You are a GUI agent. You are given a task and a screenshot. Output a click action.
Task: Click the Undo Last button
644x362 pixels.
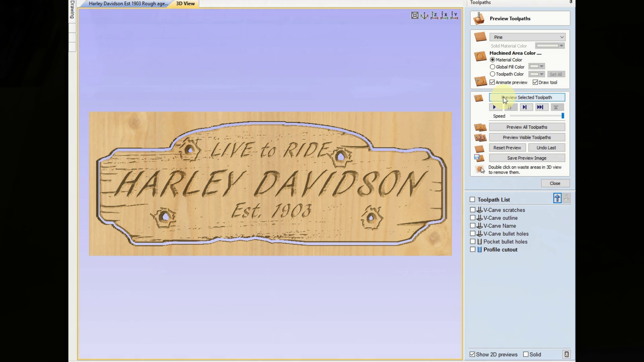tap(546, 148)
